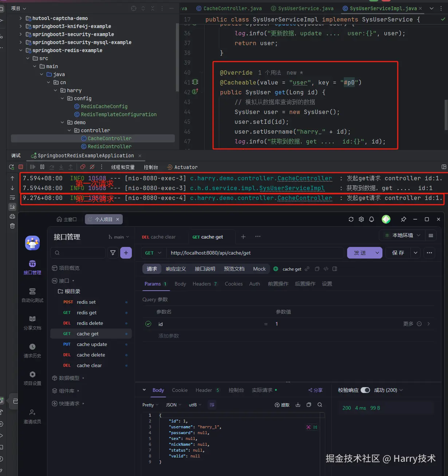Open 接口管理 in Apifox sidebar
The image size is (448, 476).
tap(32, 268)
